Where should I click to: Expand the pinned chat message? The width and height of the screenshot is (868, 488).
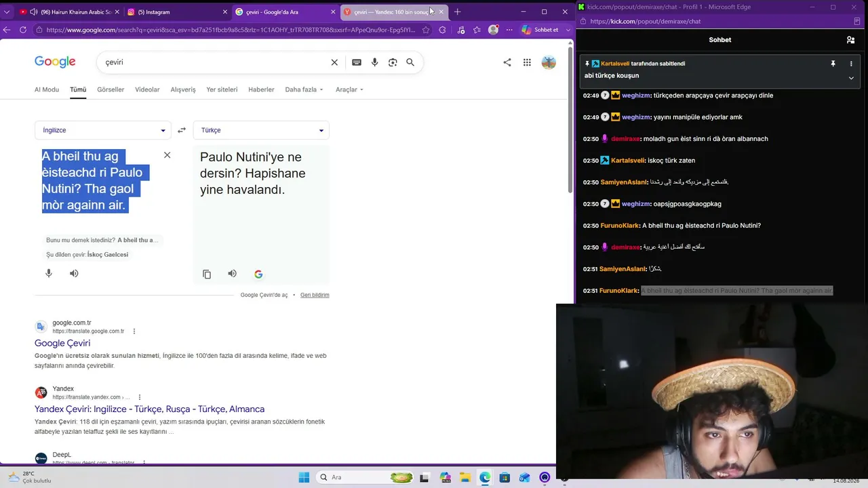click(x=851, y=78)
